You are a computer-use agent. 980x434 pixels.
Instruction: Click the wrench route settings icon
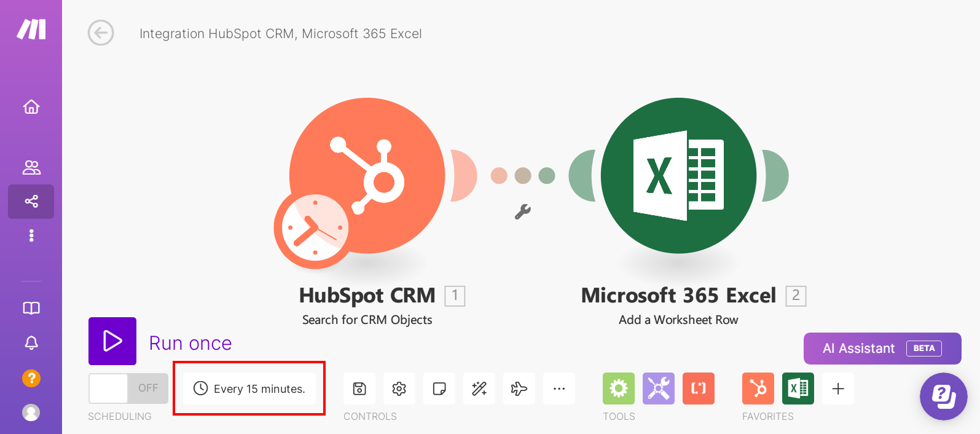point(522,211)
